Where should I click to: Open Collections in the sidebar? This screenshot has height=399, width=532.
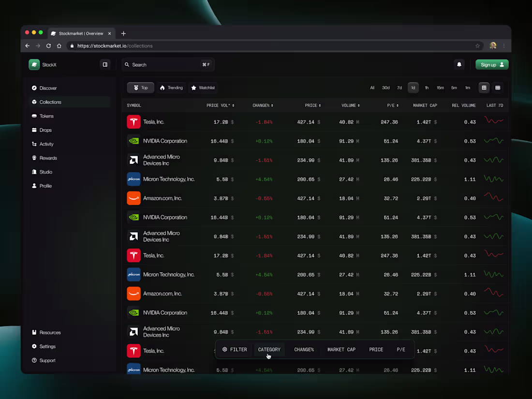70,102
